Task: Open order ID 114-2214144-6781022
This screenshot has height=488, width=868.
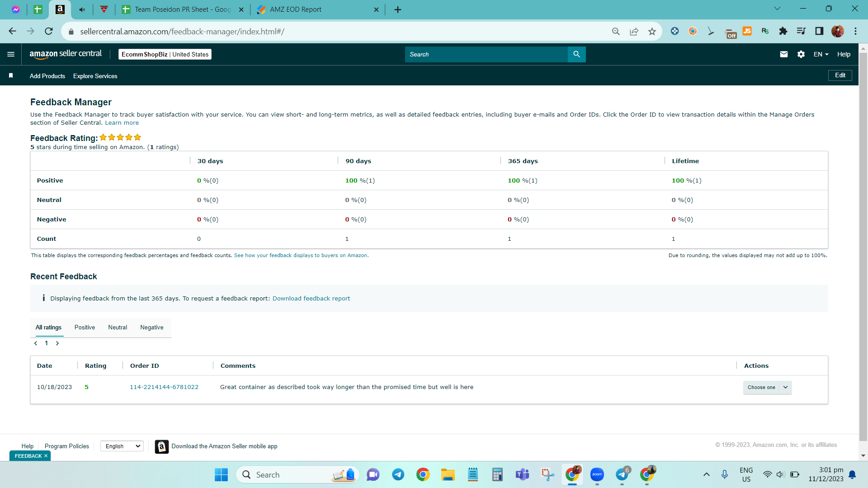Action: point(164,387)
